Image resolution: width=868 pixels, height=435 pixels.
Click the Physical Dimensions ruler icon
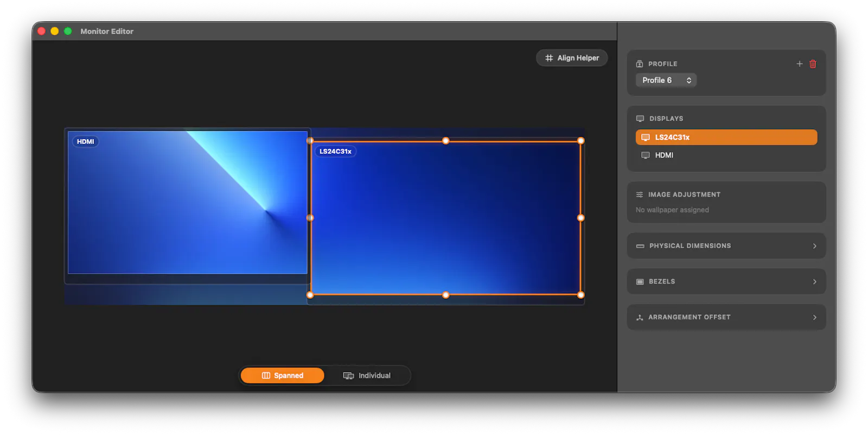tap(640, 246)
